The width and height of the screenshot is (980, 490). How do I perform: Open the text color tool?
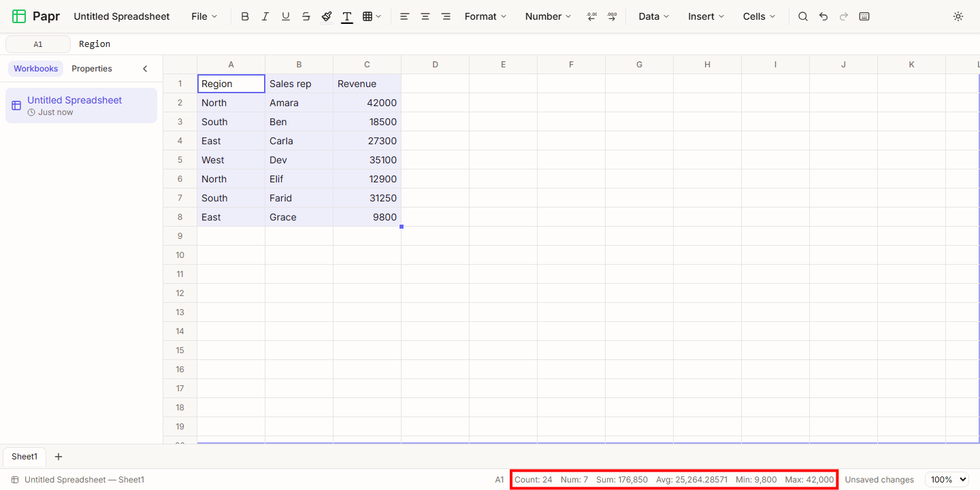click(x=347, y=16)
